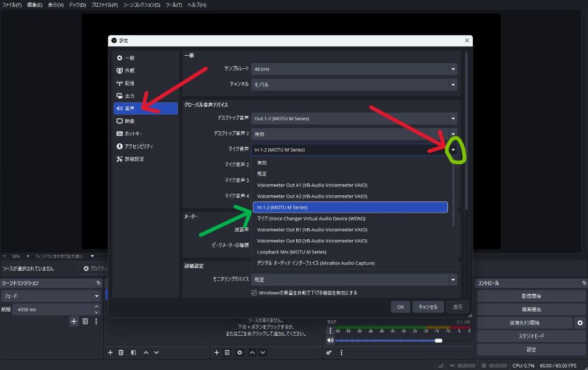Click the transition duration 4350 ms field
The width and height of the screenshot is (588, 370).
(x=53, y=309)
